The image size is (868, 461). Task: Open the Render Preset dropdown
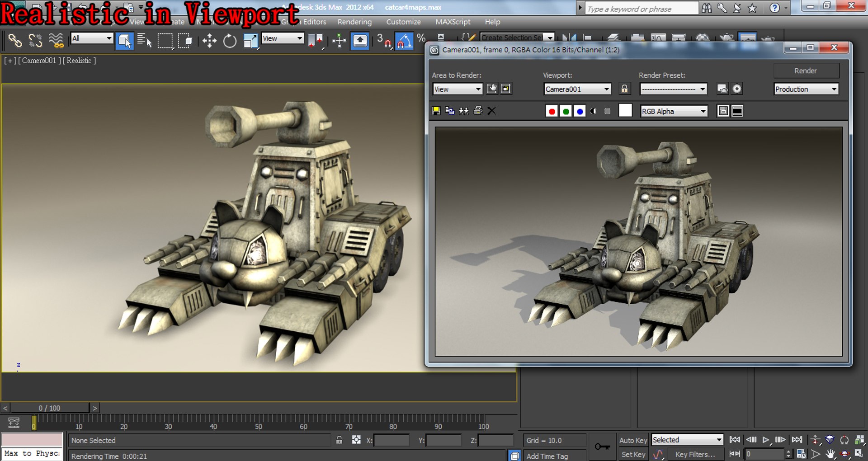[x=673, y=89]
